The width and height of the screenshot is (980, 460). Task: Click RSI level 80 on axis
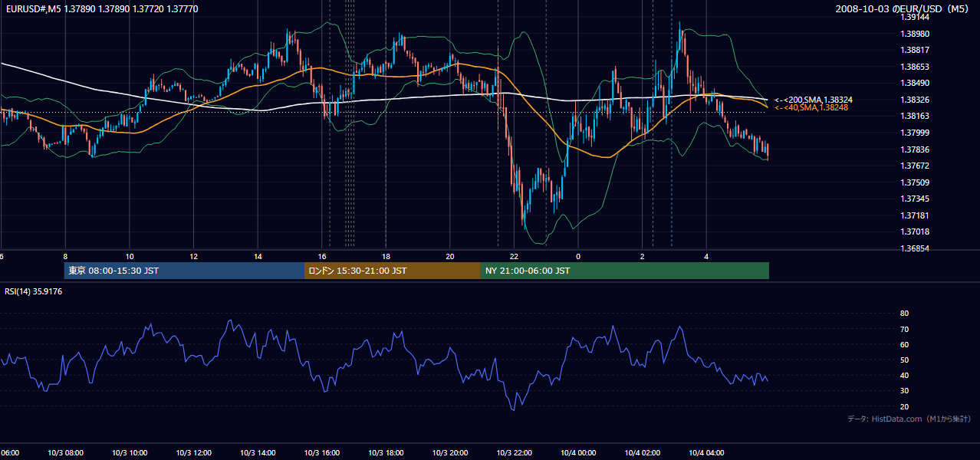904,314
